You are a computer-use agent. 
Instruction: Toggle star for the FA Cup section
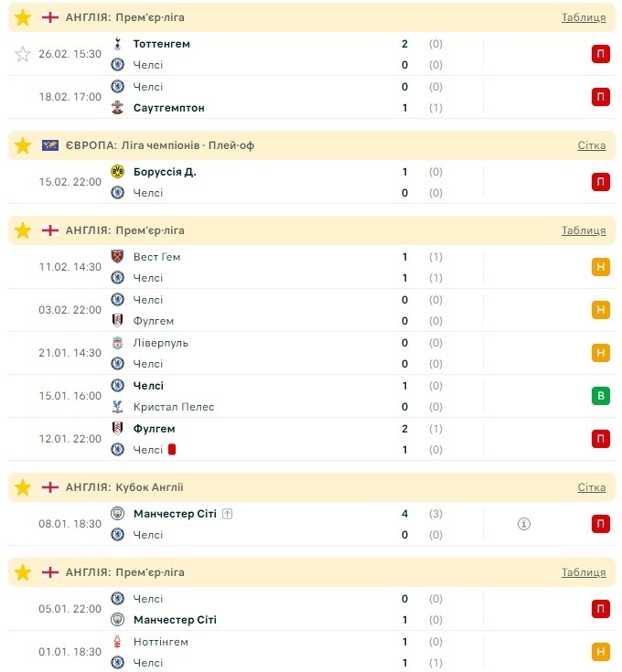tap(23, 487)
